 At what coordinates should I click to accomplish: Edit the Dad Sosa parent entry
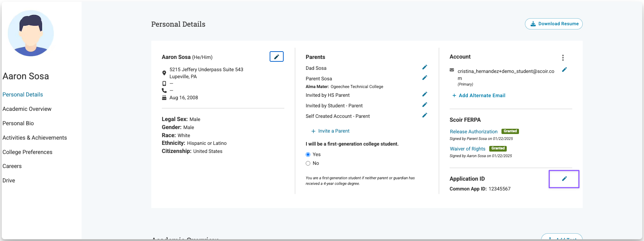coord(424,67)
